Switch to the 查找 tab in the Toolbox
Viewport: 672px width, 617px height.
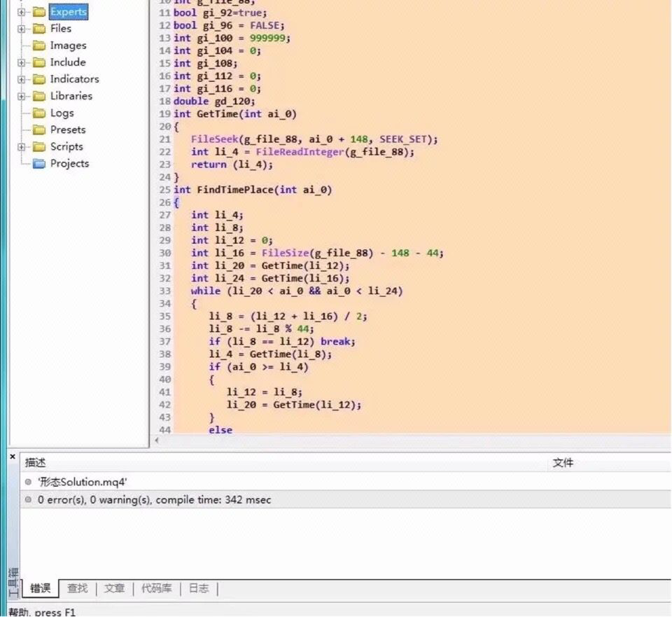77,588
